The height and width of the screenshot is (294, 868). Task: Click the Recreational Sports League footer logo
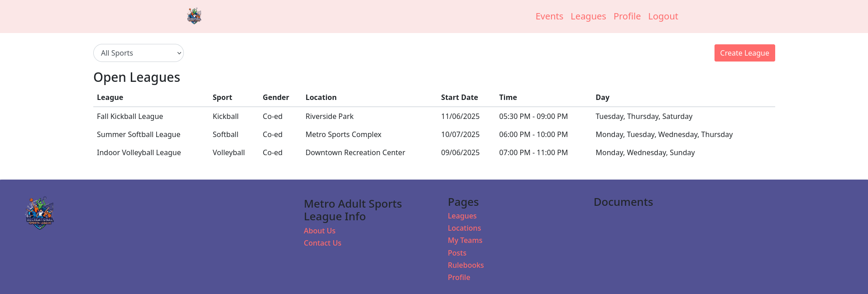point(40,213)
